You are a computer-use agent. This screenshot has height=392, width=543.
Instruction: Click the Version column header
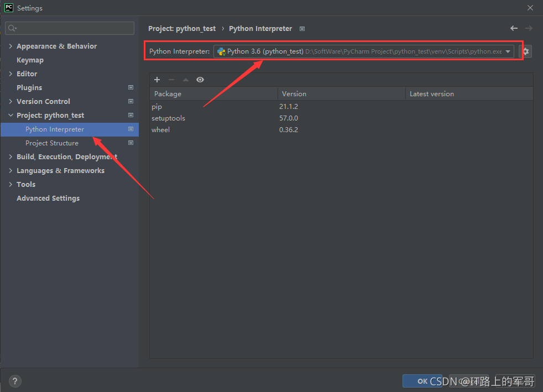pyautogui.click(x=342, y=93)
